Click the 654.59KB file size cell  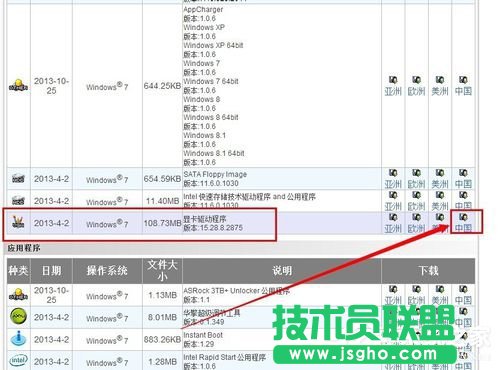pyautogui.click(x=162, y=179)
